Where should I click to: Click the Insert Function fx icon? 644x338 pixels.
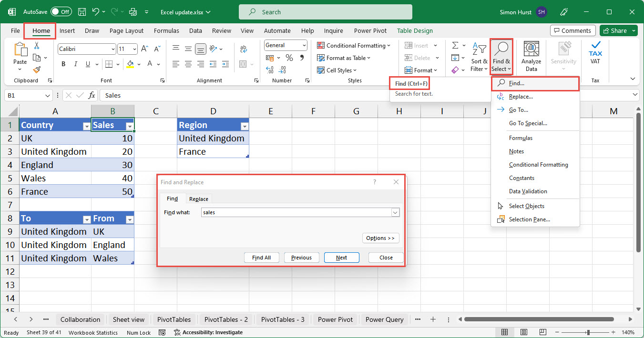click(92, 95)
